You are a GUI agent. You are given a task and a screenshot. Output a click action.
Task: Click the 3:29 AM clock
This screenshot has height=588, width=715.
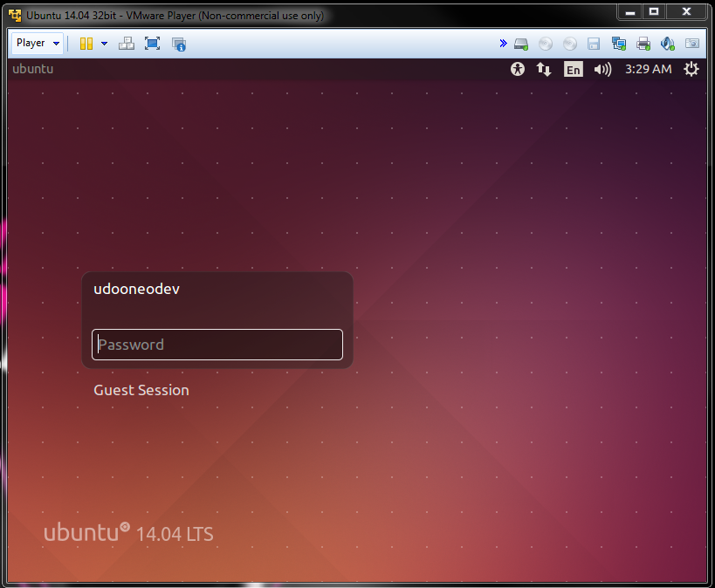[648, 69]
